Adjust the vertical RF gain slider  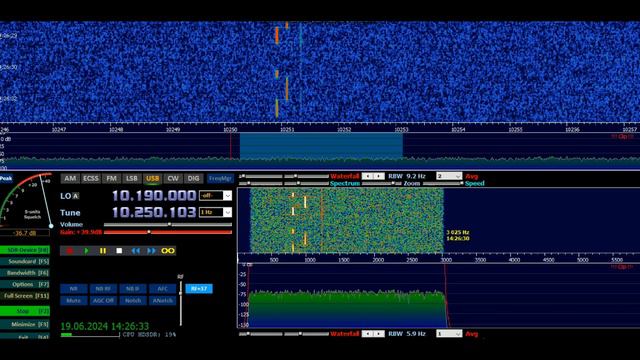pyautogui.click(x=180, y=302)
